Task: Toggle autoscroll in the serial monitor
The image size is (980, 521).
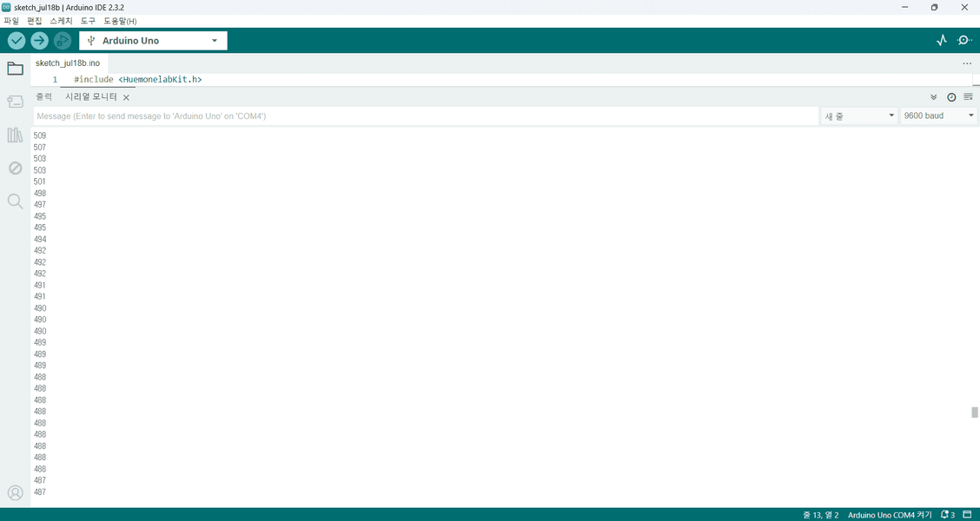Action: coord(934,97)
